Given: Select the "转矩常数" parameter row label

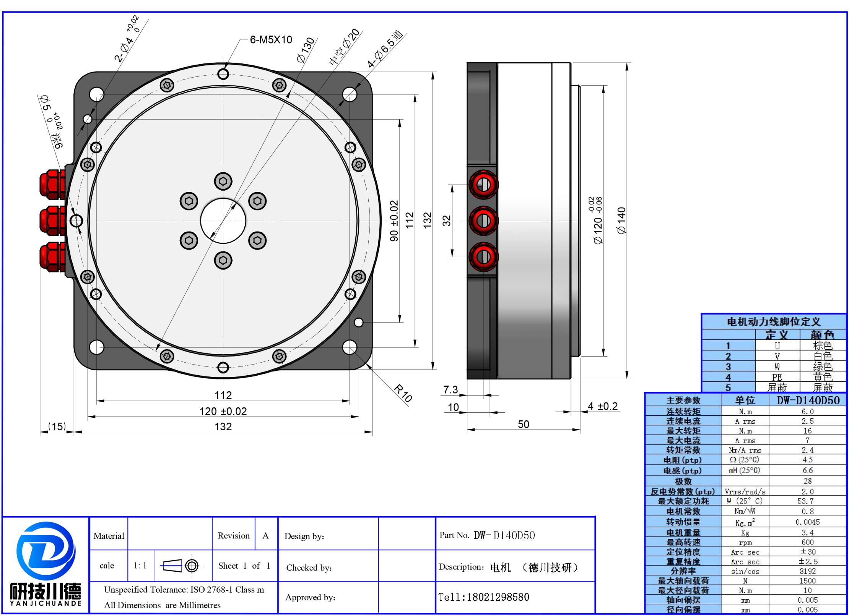Looking at the screenshot, I should pyautogui.click(x=683, y=450).
